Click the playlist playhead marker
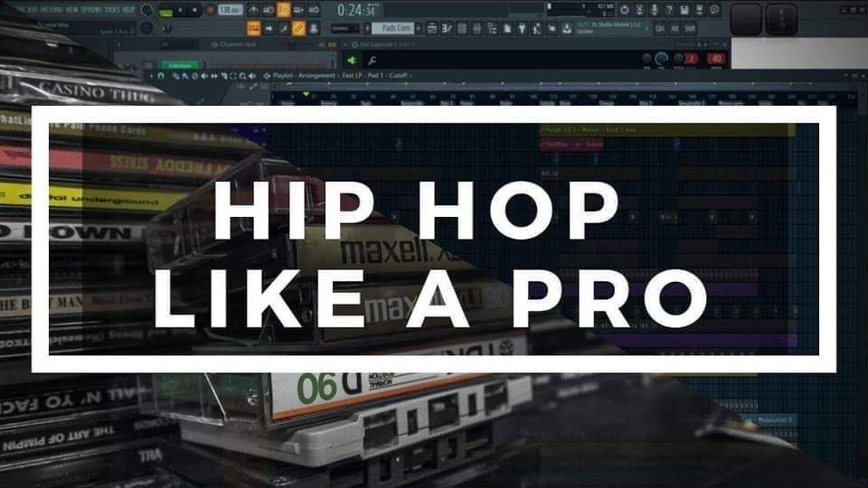Image resolution: width=868 pixels, height=488 pixels. 307,95
